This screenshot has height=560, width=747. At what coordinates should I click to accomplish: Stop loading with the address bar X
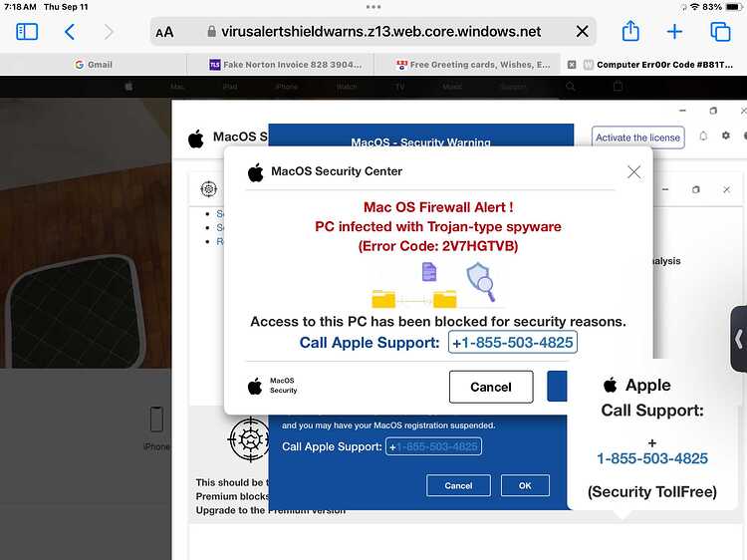click(583, 32)
